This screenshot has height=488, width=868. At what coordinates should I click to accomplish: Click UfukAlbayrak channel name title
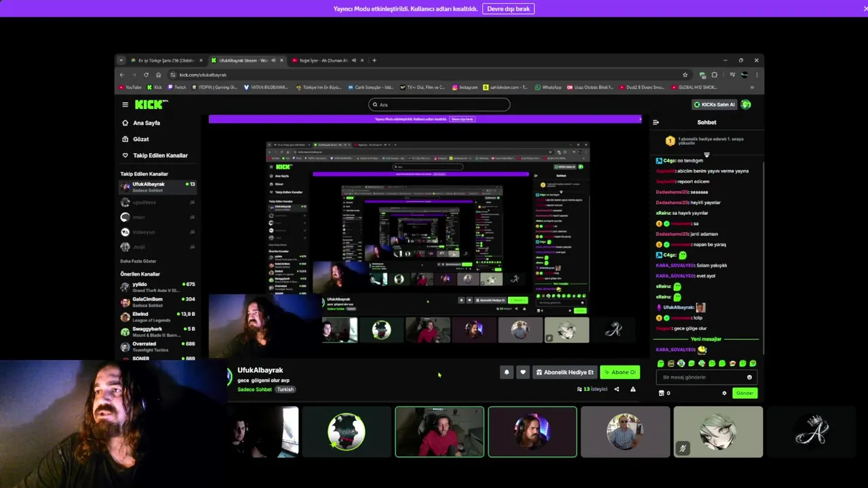click(x=260, y=371)
